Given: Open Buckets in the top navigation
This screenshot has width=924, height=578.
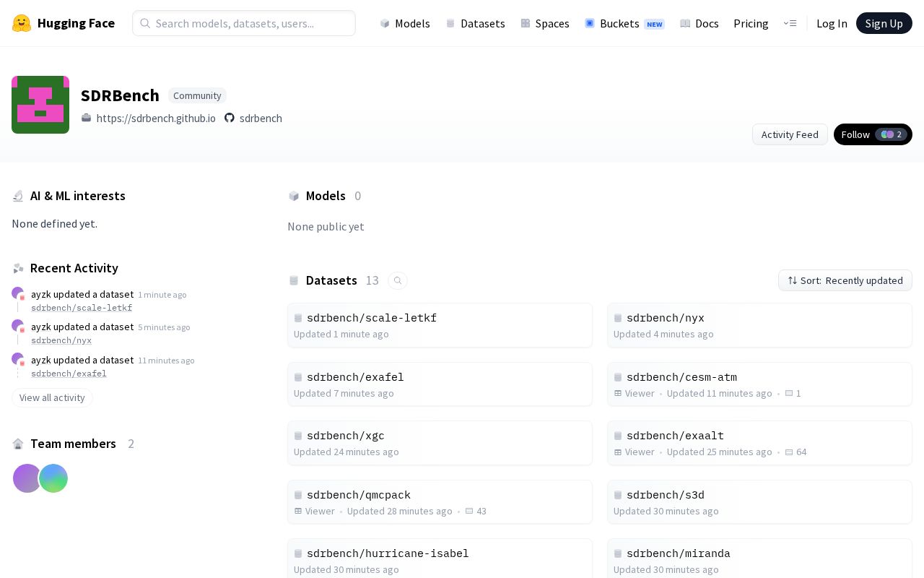Looking at the screenshot, I should click(624, 23).
